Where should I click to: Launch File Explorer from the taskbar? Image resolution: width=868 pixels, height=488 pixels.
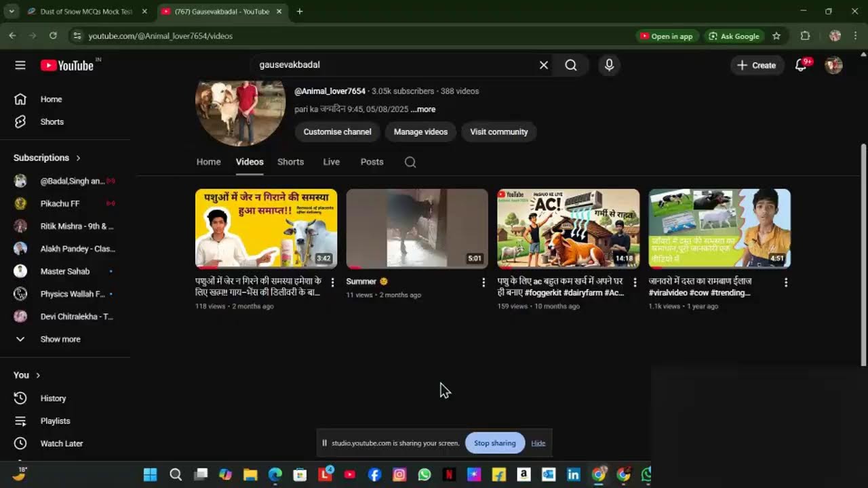pyautogui.click(x=250, y=474)
